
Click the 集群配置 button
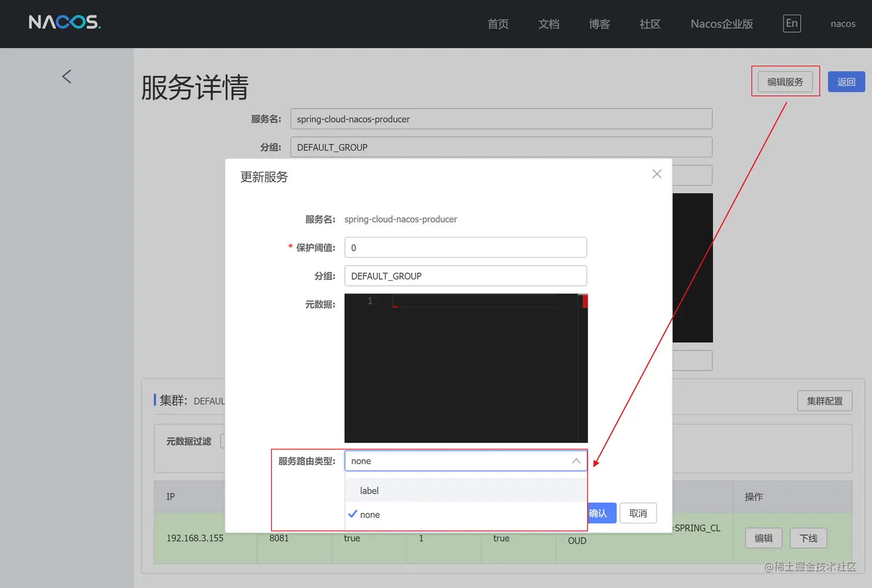pyautogui.click(x=825, y=401)
